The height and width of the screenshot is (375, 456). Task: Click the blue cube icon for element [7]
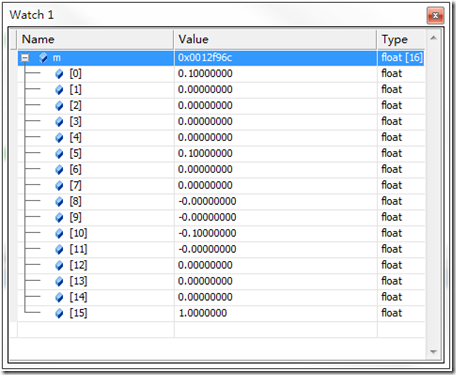tap(59, 186)
